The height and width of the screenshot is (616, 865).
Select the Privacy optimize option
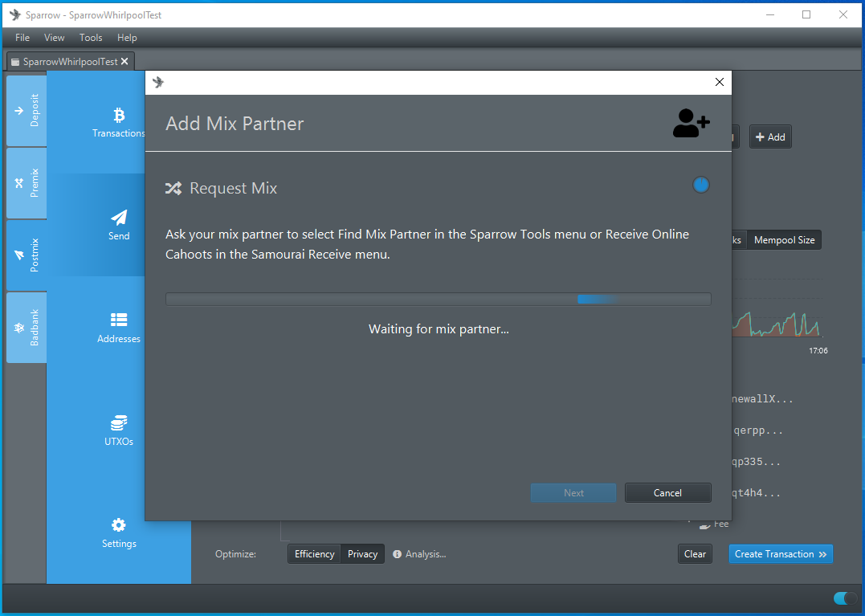362,554
